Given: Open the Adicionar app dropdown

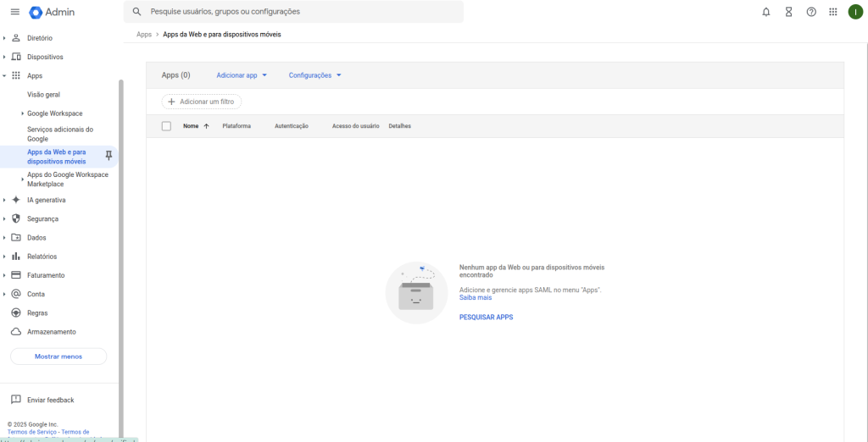Looking at the screenshot, I should pos(242,75).
